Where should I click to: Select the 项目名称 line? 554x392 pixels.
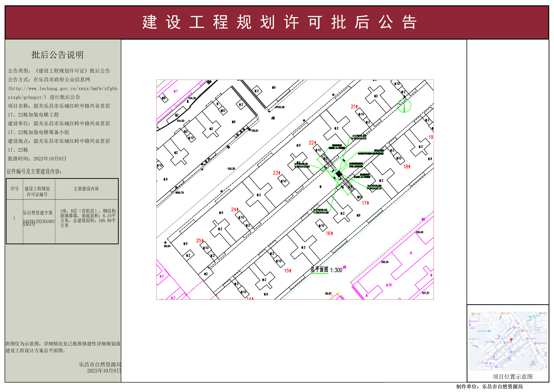(59, 106)
